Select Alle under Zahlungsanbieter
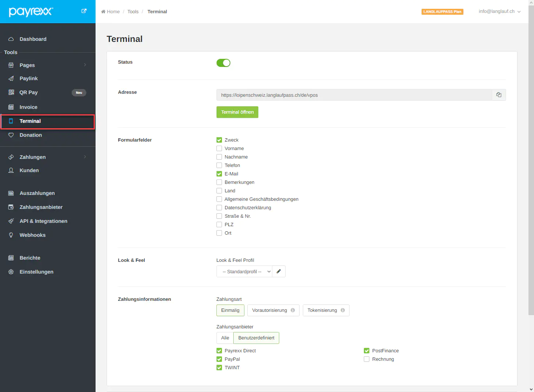The height and width of the screenshot is (392, 534). pyautogui.click(x=225, y=338)
